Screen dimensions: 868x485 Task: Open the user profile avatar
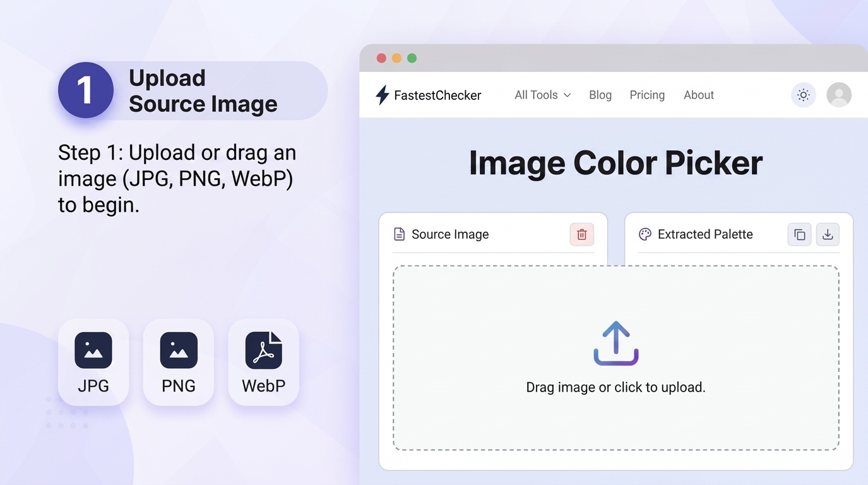point(839,95)
